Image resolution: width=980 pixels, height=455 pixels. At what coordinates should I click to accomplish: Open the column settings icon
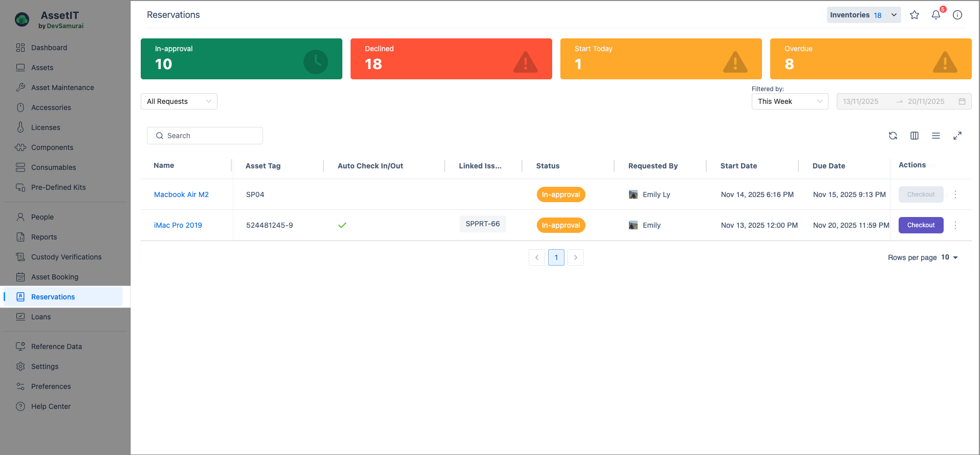pos(914,136)
